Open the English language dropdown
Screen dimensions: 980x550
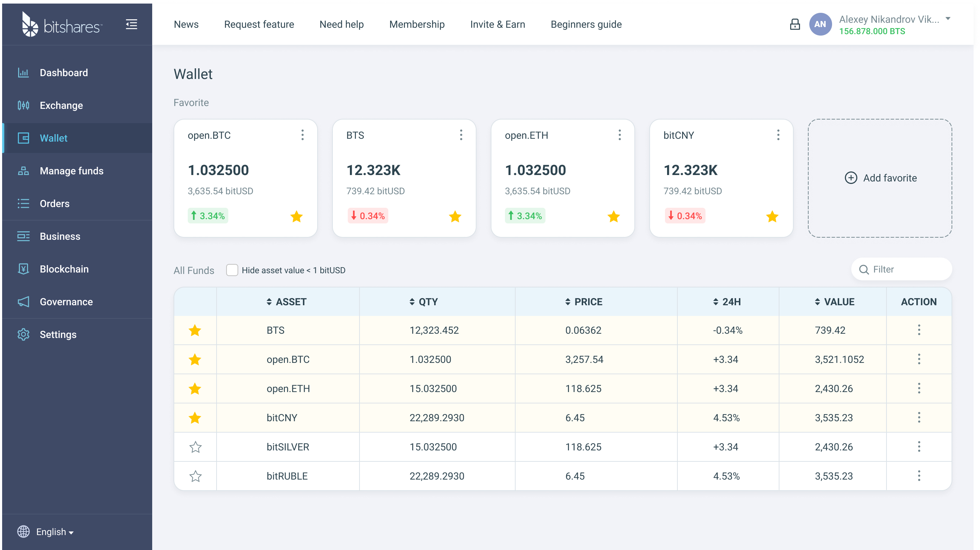(55, 532)
